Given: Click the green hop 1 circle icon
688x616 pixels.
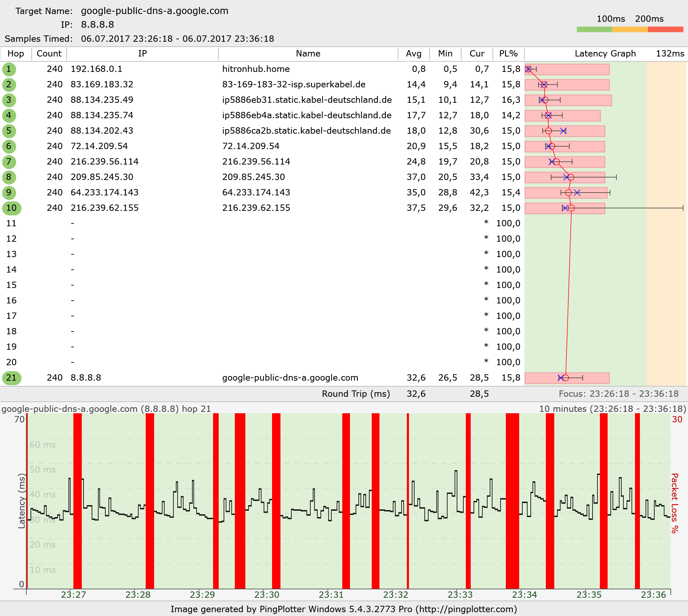Looking at the screenshot, I should point(9,69).
